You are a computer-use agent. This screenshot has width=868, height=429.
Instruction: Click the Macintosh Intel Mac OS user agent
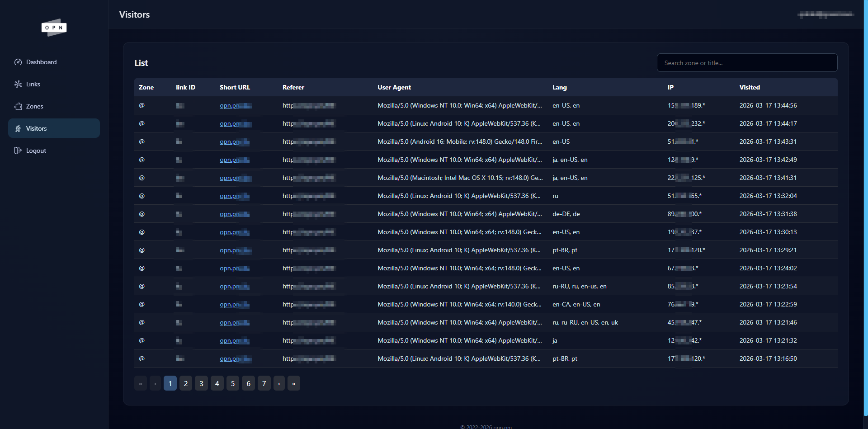coord(460,178)
